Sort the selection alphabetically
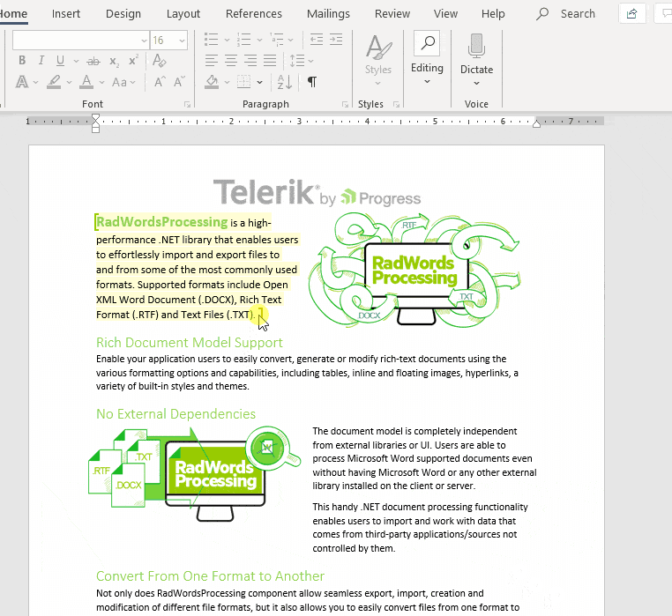The image size is (672, 616). tap(285, 81)
